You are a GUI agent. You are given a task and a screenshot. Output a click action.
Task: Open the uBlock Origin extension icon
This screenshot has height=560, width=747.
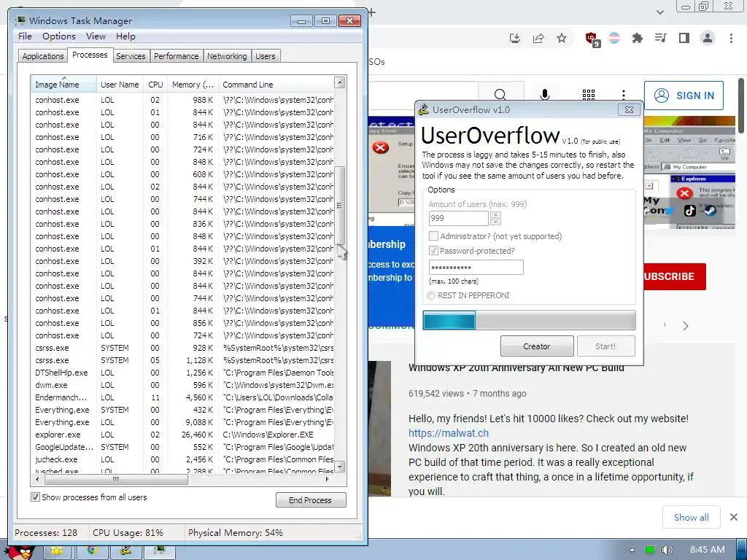pos(592,39)
